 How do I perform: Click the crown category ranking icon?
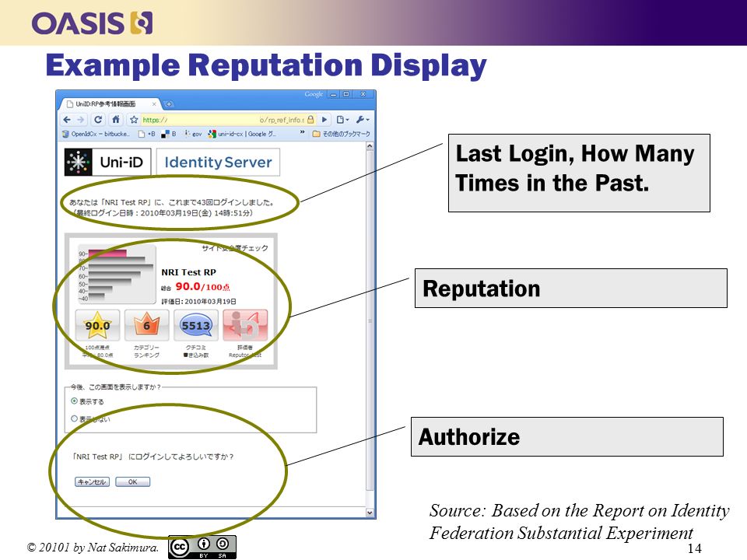[147, 325]
